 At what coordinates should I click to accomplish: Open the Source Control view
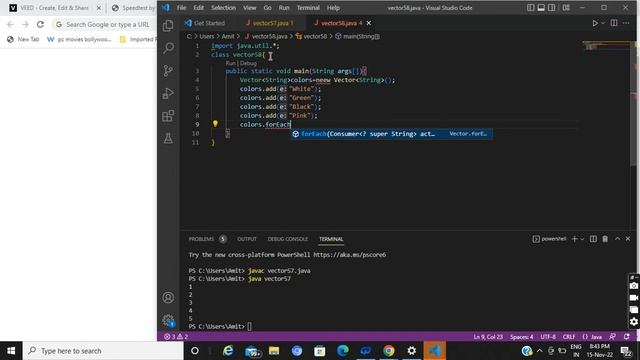point(168,71)
